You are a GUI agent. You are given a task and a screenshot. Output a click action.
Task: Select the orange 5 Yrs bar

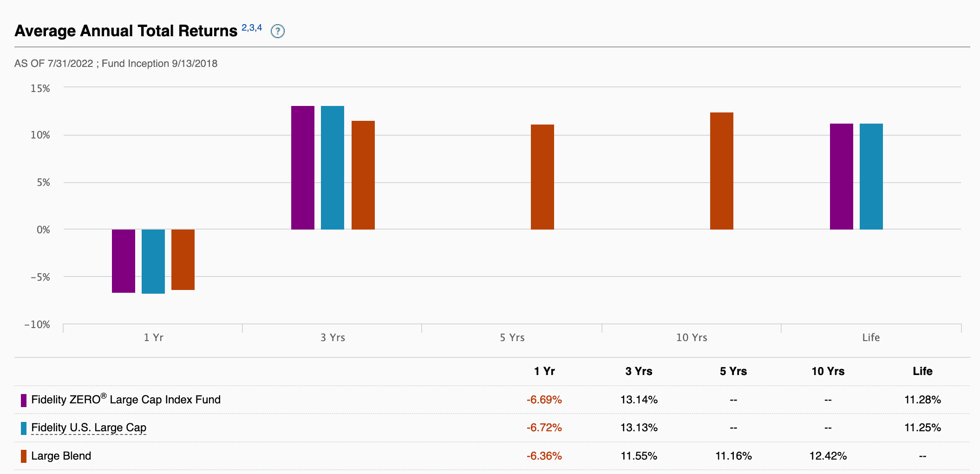click(x=542, y=177)
